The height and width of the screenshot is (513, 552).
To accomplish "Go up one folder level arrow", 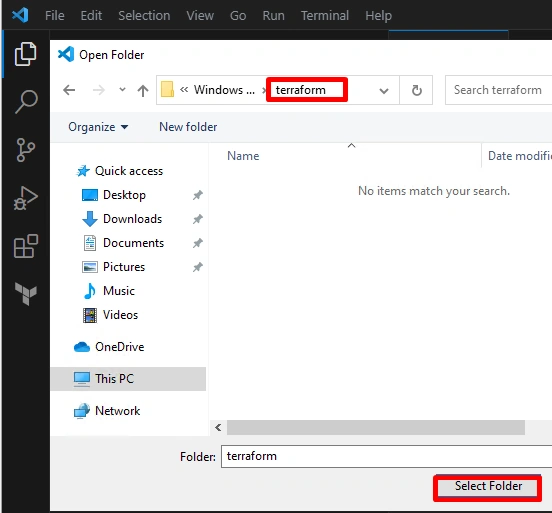I will point(143,90).
